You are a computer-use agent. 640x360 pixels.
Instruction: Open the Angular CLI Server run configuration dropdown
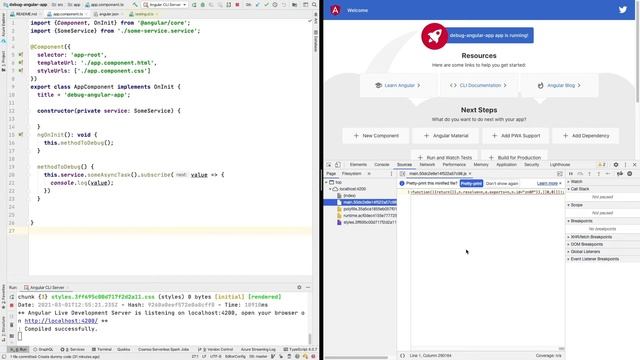[165, 4]
